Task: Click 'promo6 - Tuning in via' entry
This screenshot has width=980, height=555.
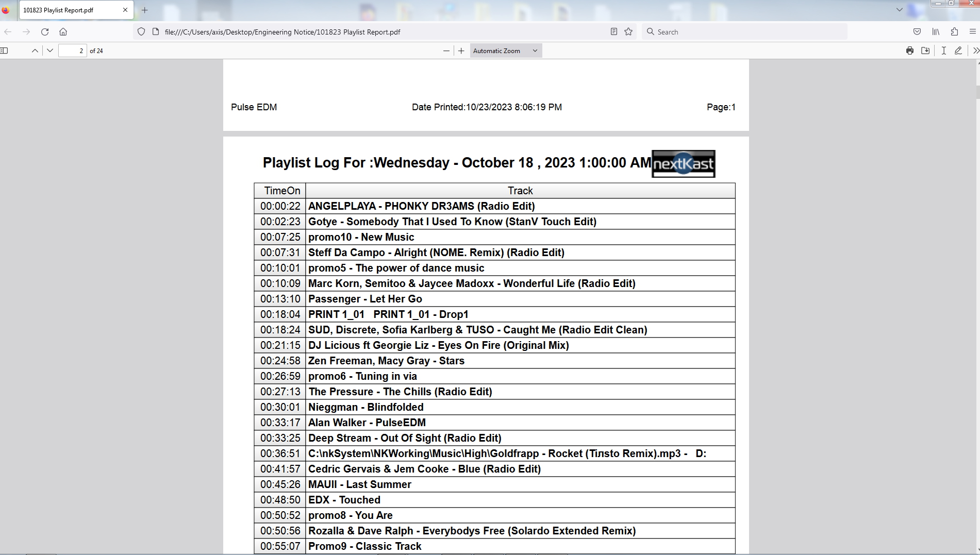Action: (494, 376)
